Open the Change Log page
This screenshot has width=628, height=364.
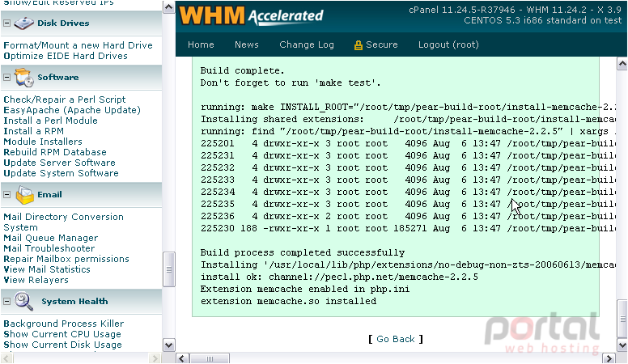point(307,44)
